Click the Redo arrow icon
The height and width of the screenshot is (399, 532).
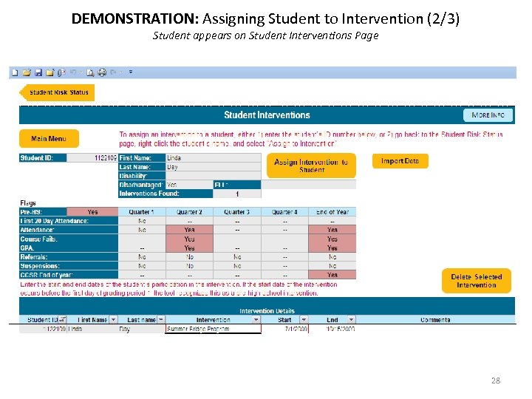click(x=113, y=72)
